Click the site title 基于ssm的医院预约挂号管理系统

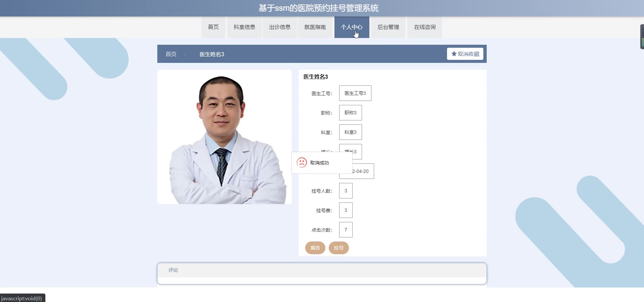(x=319, y=8)
